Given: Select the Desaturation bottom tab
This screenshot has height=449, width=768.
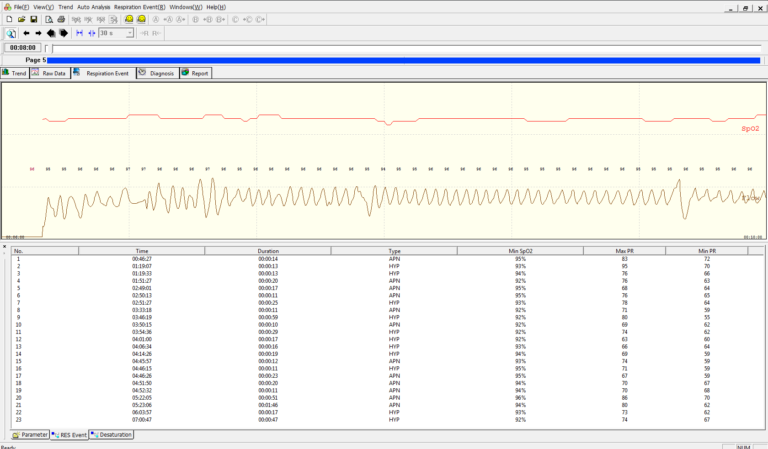Looking at the screenshot, I should pos(112,435).
